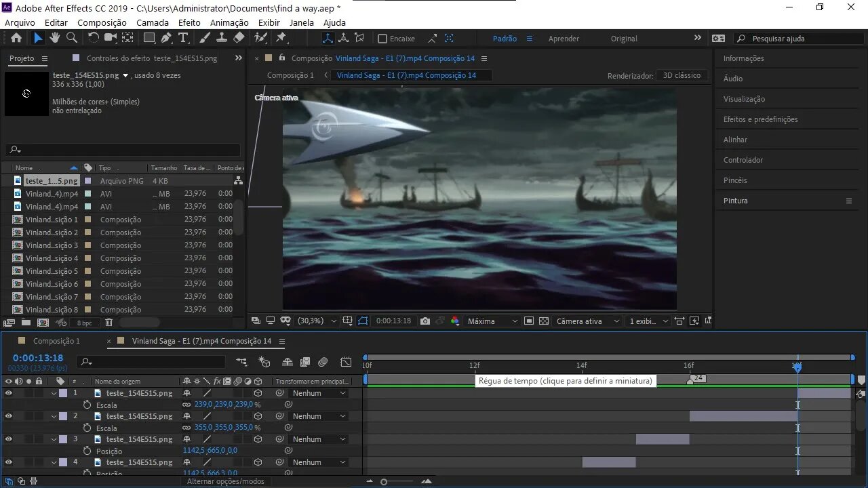Image resolution: width=868 pixels, height=488 pixels.
Task: Open the 1 exibi... view layout dropdown
Action: pyautogui.click(x=648, y=321)
